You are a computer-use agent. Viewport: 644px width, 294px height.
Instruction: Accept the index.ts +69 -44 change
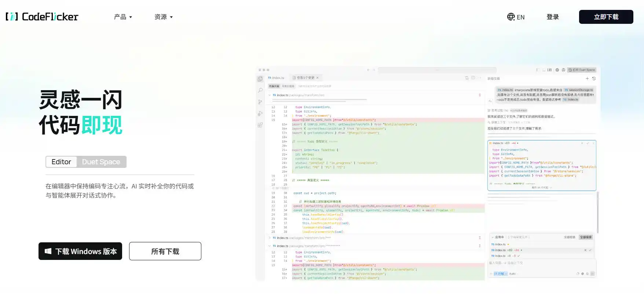[590, 250]
